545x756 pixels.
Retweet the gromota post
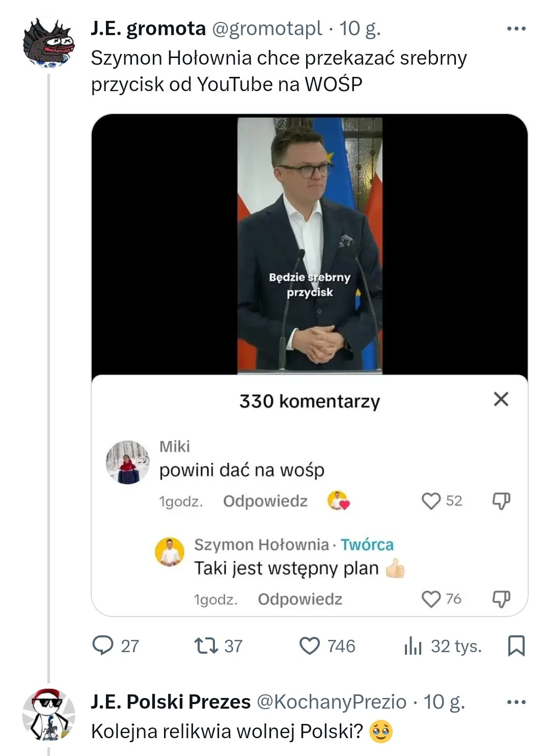click(x=206, y=646)
